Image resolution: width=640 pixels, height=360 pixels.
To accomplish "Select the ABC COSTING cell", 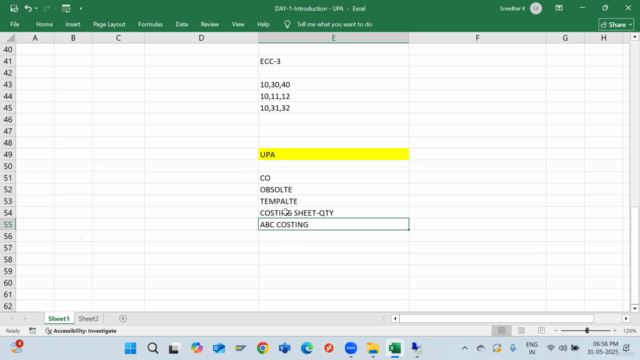I will (x=333, y=224).
